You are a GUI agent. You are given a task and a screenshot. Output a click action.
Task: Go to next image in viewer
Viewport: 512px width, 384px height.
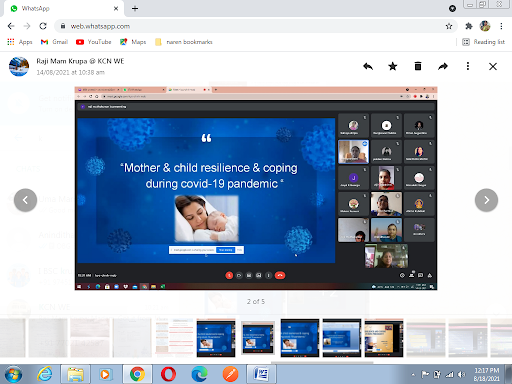tap(486, 200)
